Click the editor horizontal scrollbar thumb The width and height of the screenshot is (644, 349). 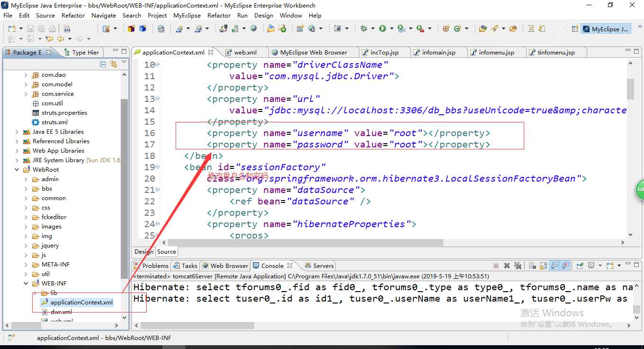coord(305,242)
